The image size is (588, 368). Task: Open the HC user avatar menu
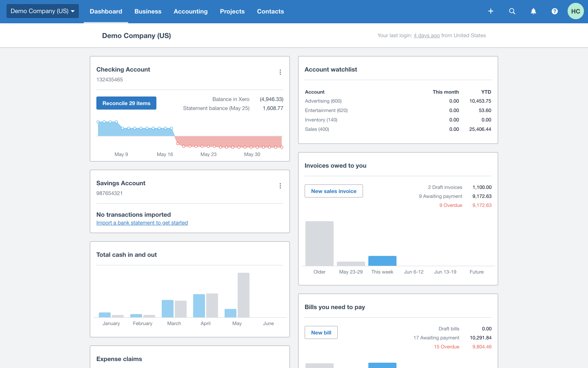tap(575, 11)
